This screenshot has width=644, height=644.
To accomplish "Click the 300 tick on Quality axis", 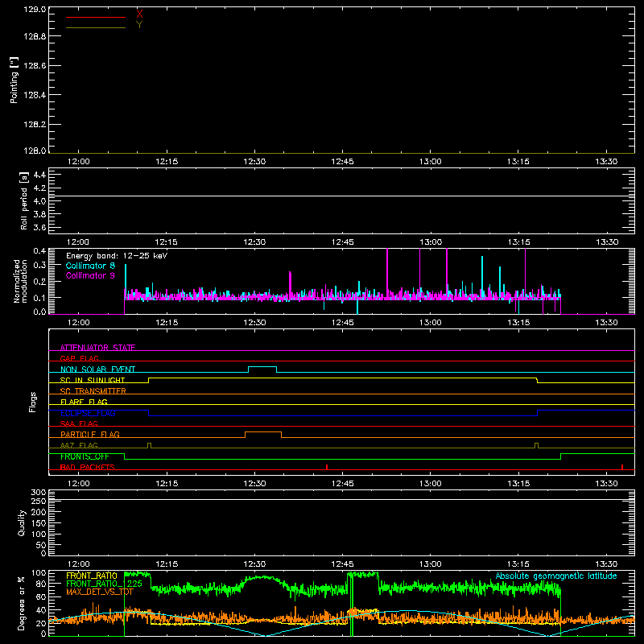I will [39, 492].
